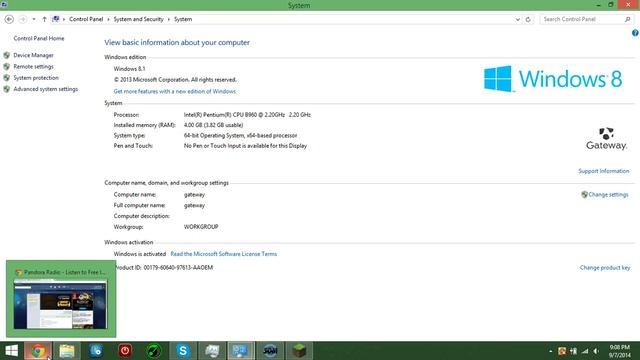Click the blue disc icon on taskbar
640x360 pixels.
click(x=96, y=351)
